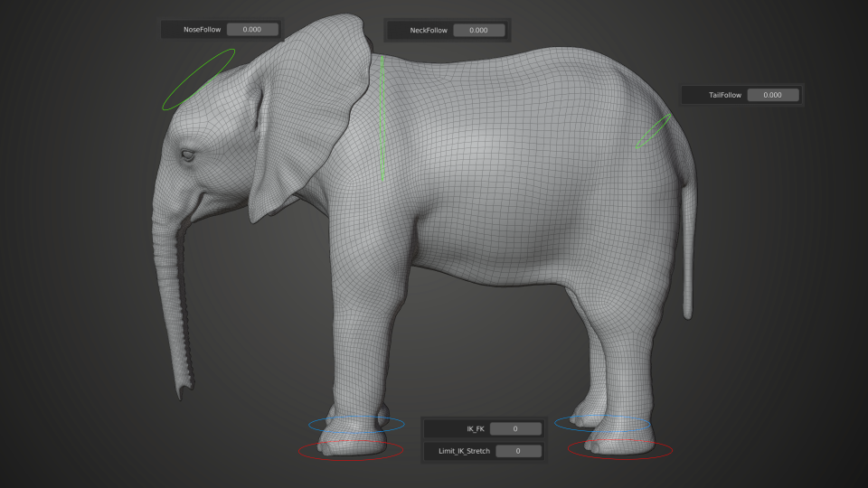Select the green vertical neck arrow control

coord(382,118)
